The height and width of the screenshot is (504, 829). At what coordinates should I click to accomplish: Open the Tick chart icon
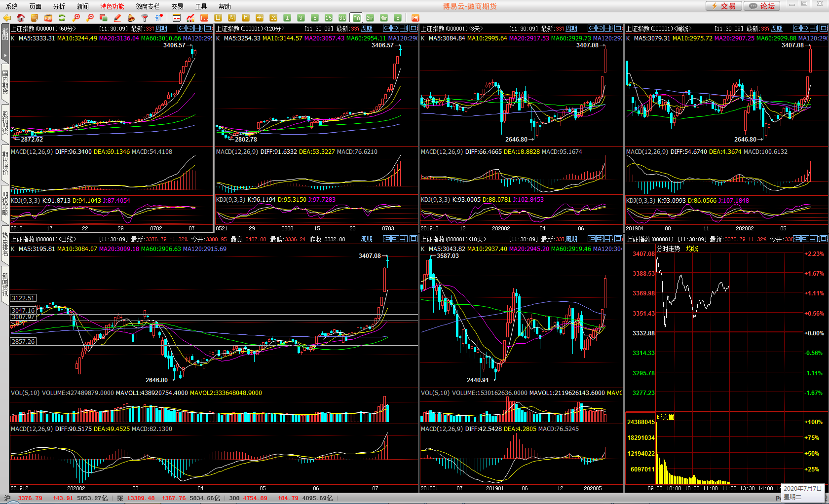[204, 18]
